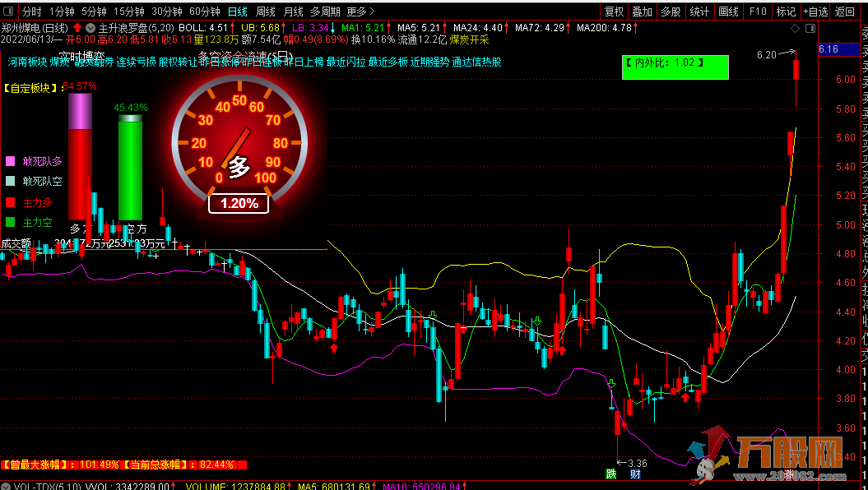Open the 股权转让 tag
This screenshot has height=490, width=868.
(178, 62)
